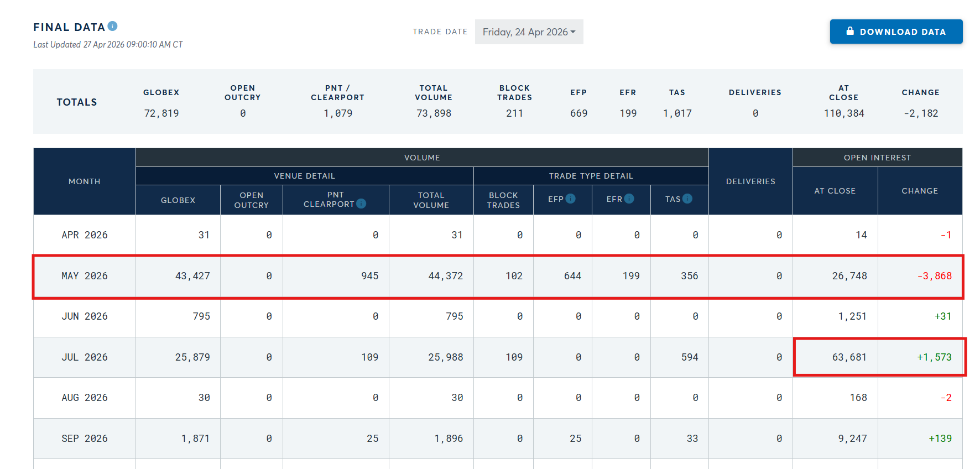Click the APR 2026 row label
Screen dimensions: 980x469
(x=85, y=235)
